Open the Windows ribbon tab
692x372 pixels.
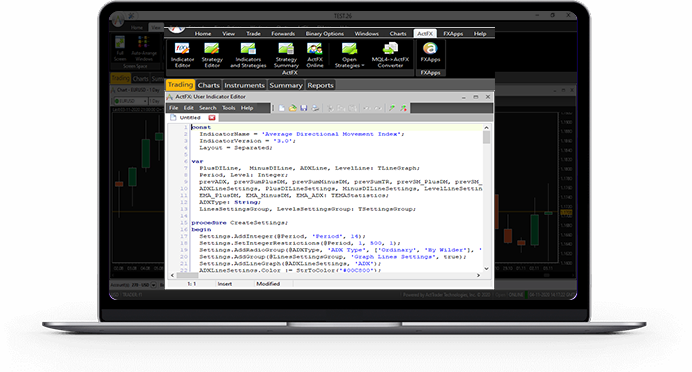pos(366,34)
